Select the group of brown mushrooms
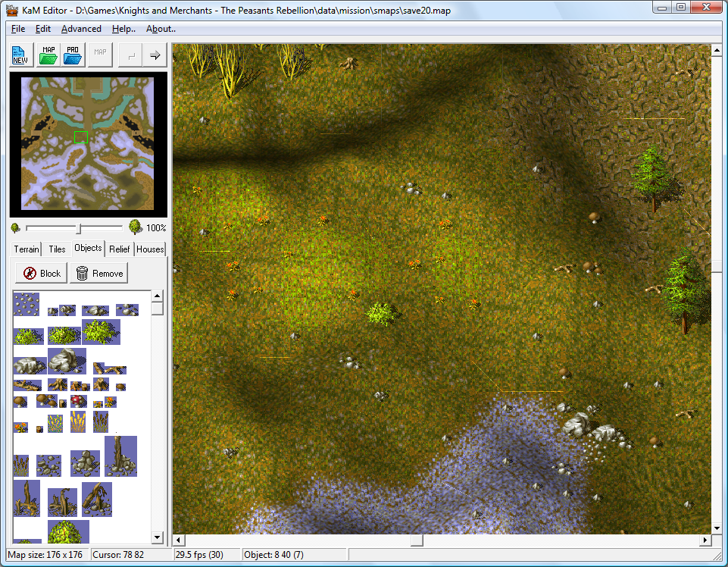 pyautogui.click(x=48, y=401)
